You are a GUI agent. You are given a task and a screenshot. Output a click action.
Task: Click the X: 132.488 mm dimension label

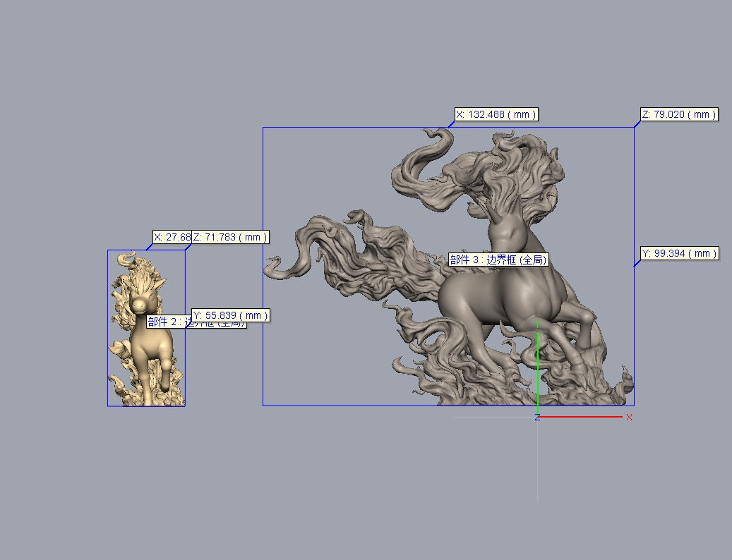click(x=496, y=114)
